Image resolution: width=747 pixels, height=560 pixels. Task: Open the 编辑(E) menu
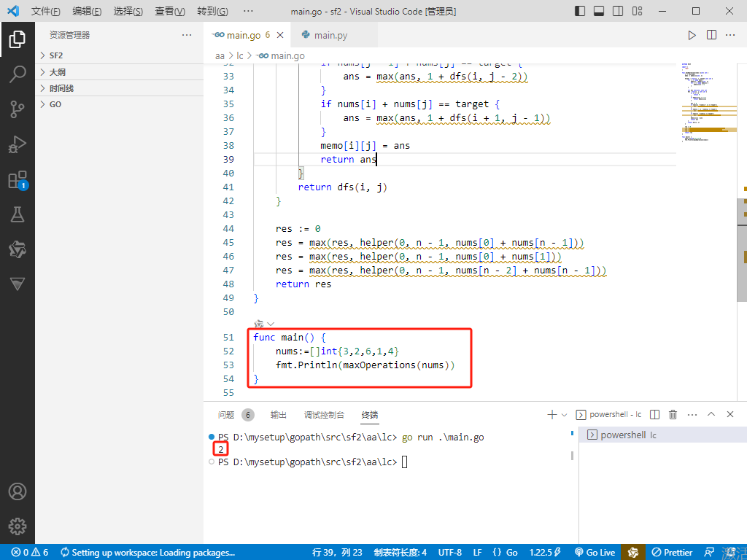pyautogui.click(x=87, y=11)
